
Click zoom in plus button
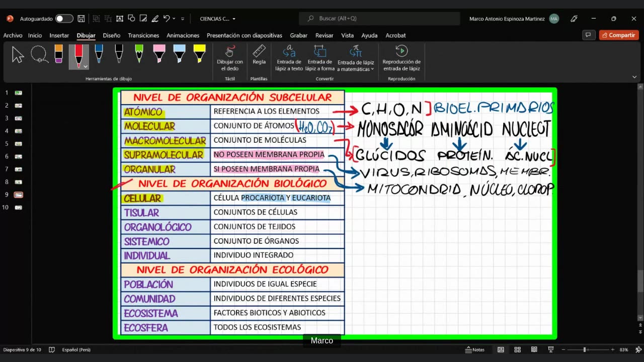612,349
